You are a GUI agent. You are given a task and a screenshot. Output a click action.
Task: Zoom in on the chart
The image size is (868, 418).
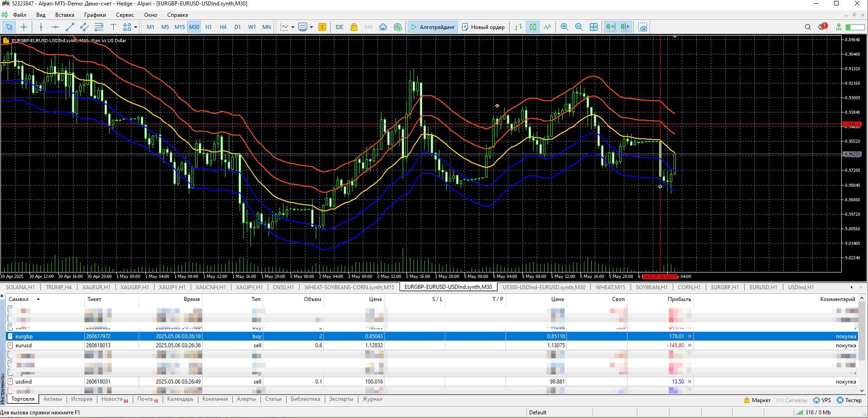click(564, 27)
